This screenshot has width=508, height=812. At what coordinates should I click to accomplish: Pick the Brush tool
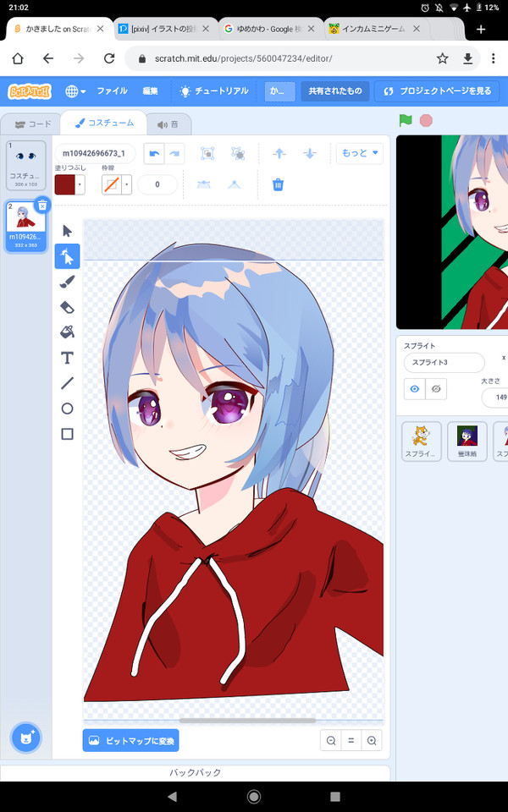click(x=68, y=282)
